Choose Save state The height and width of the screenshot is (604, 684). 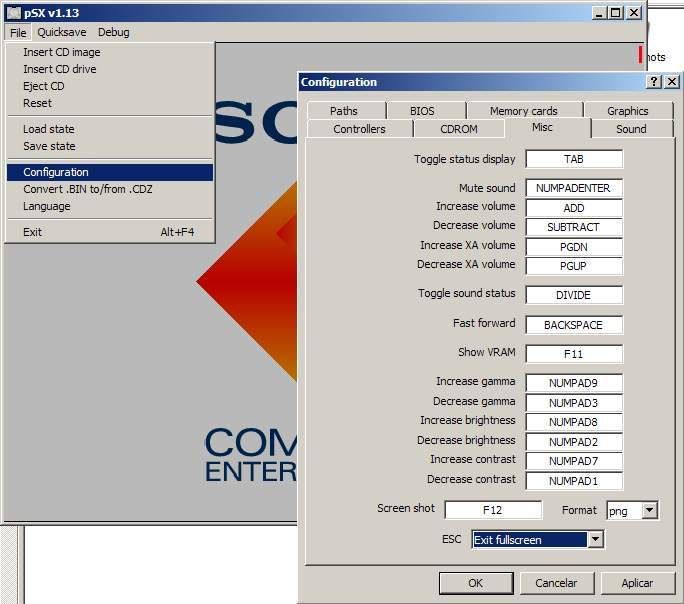(x=110, y=146)
